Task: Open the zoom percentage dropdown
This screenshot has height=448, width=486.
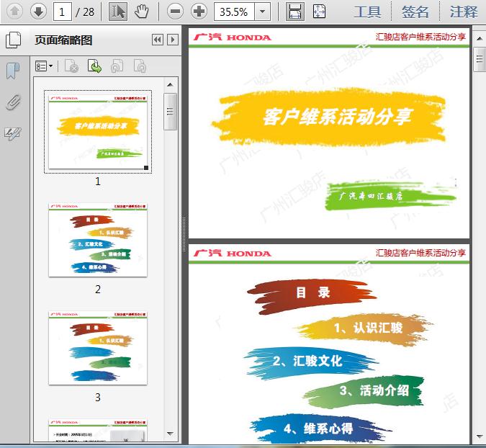Action: coord(263,11)
